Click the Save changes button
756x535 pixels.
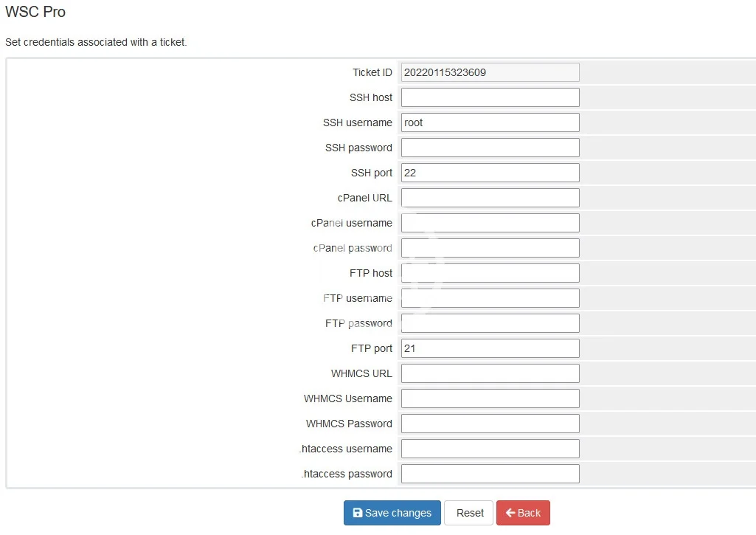[392, 513]
